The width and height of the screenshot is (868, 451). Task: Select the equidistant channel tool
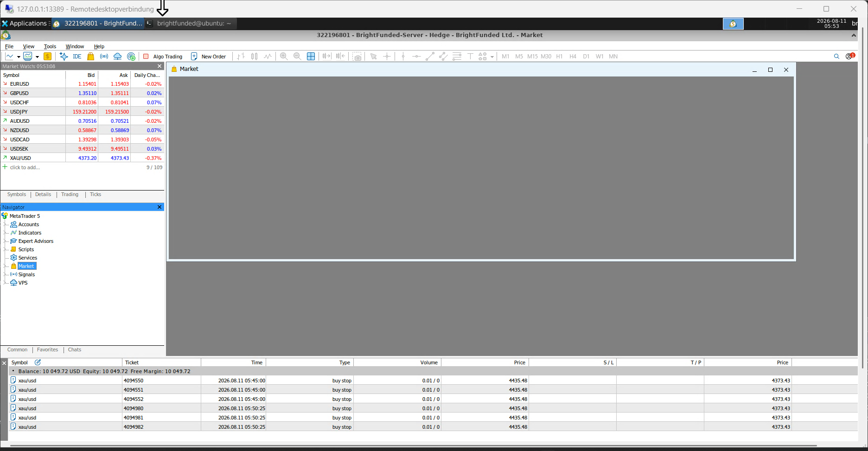tap(443, 57)
